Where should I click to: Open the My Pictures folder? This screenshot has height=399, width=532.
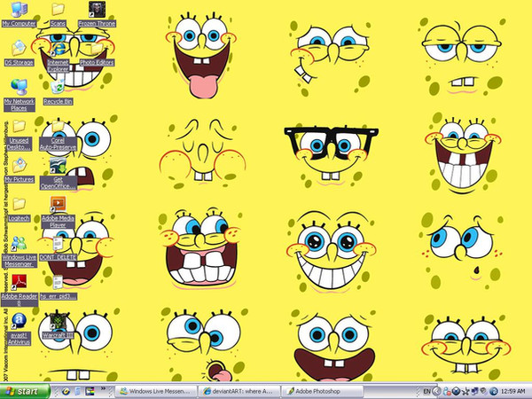18,165
